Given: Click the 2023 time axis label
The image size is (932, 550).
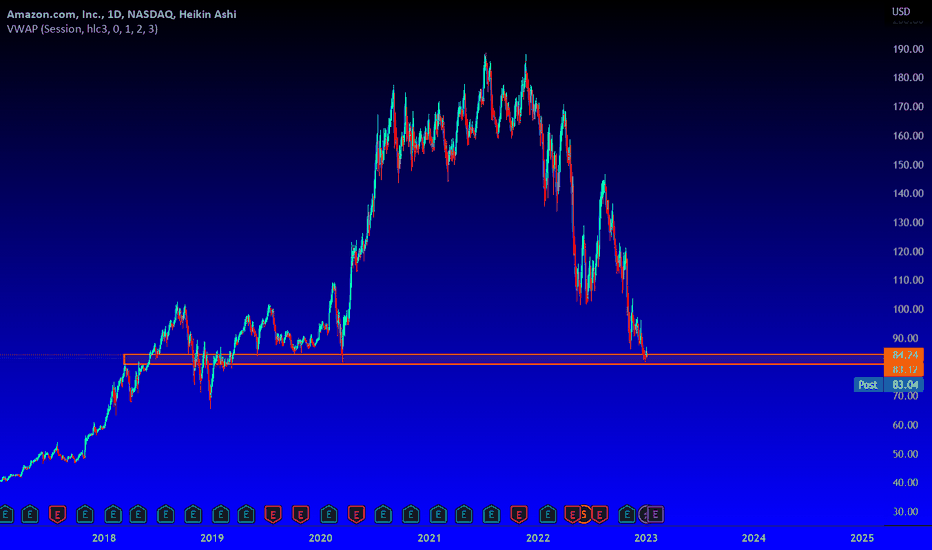Looking at the screenshot, I should 646,538.
